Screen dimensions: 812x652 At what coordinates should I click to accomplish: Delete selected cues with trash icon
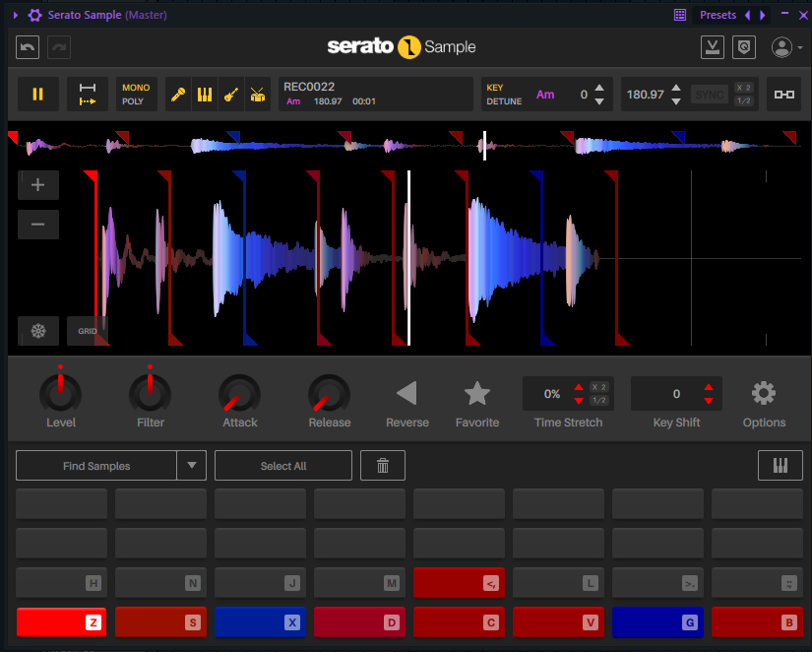point(383,466)
